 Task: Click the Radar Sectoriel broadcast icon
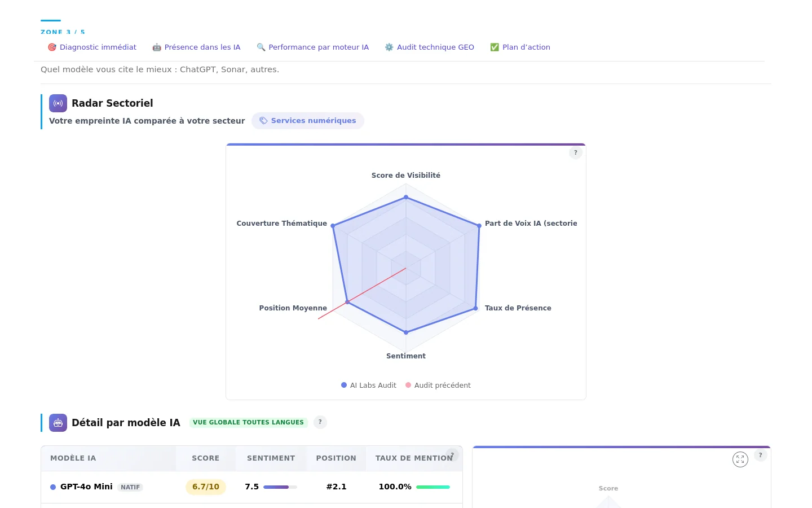click(58, 103)
